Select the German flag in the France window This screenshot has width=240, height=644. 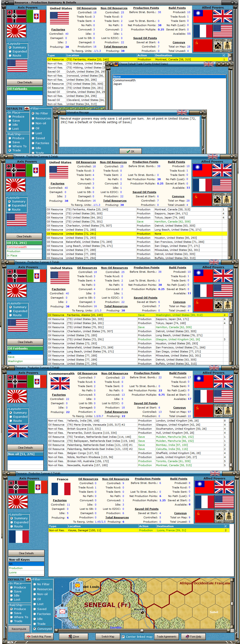(x=18, y=487)
